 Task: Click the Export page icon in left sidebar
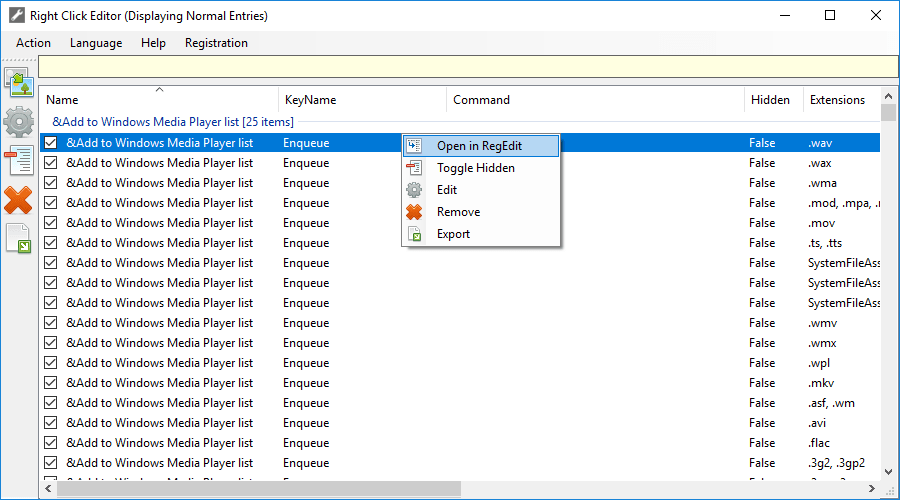pyautogui.click(x=19, y=238)
